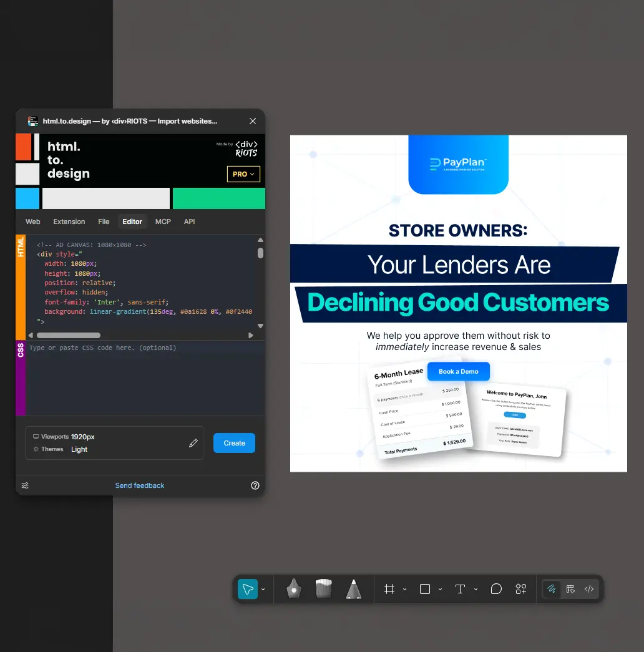Click the html.to.design header title

coord(68,160)
